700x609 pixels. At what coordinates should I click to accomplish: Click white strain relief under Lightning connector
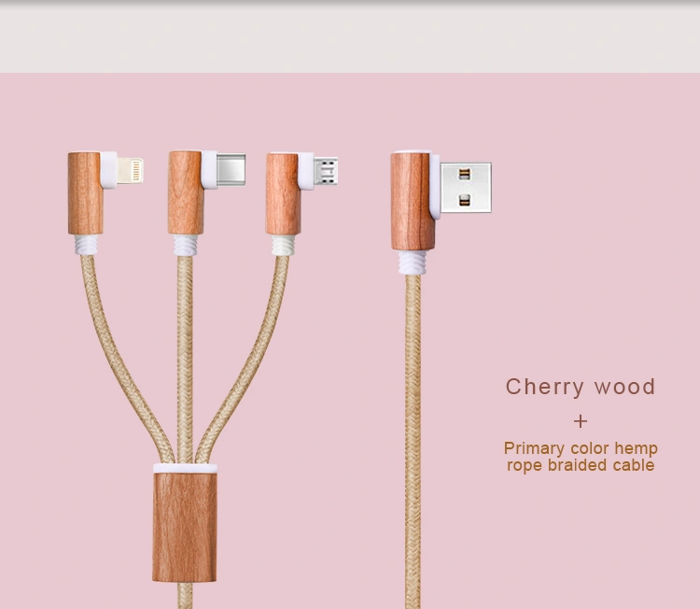(x=86, y=245)
